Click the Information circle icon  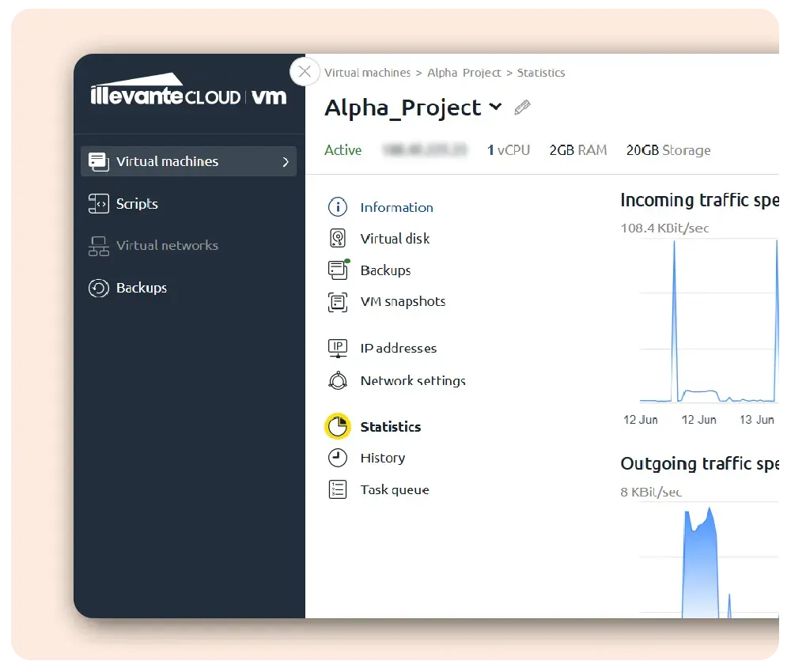click(338, 207)
